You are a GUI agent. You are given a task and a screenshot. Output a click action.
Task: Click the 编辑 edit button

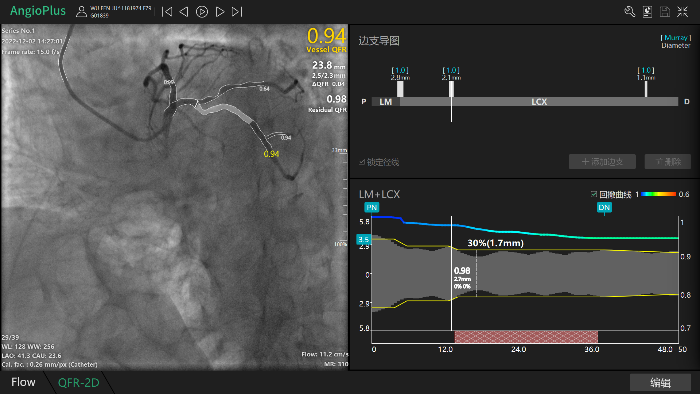660,382
